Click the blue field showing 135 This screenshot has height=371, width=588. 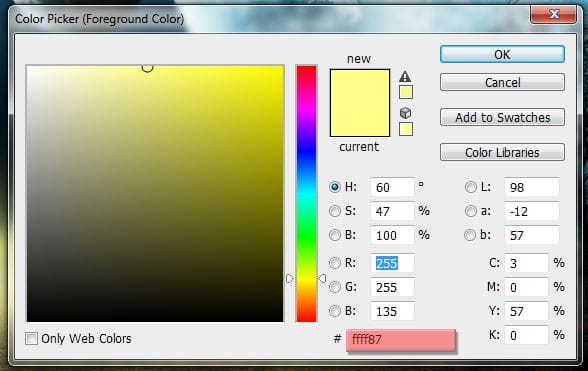coord(392,311)
